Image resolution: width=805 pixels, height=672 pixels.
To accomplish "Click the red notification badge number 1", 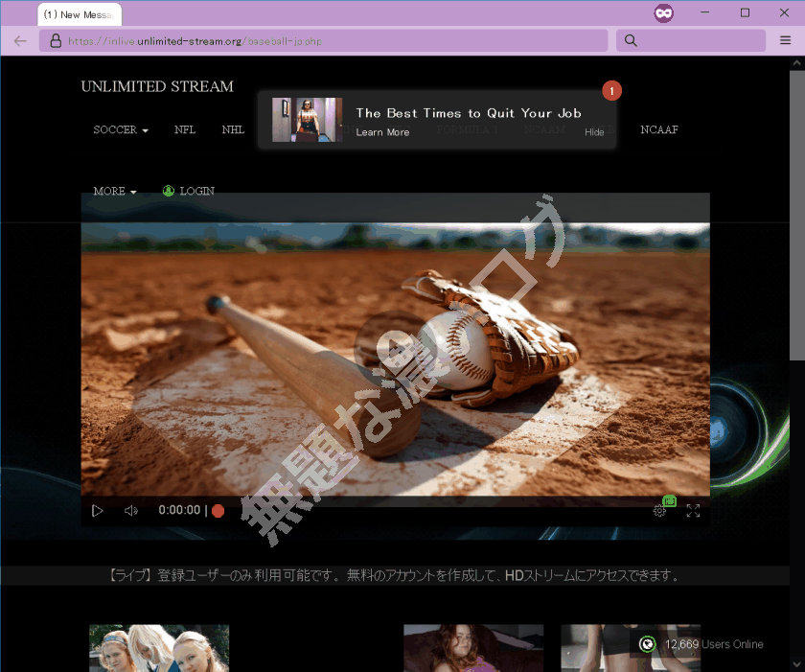I will tap(611, 91).
